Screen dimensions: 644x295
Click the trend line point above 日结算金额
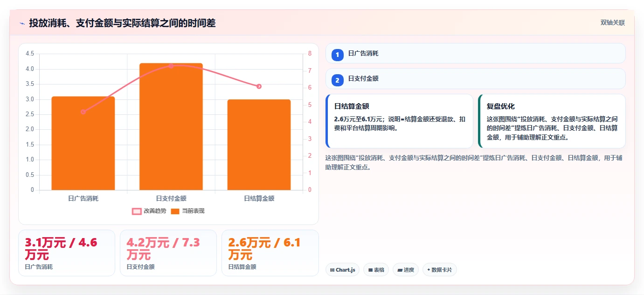pos(259,86)
